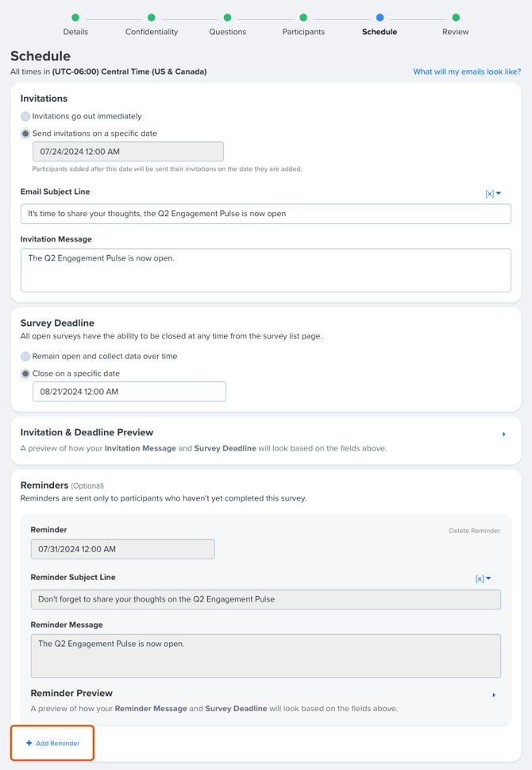Click Delete Reminder
This screenshot has height=770, width=532.
pos(474,531)
